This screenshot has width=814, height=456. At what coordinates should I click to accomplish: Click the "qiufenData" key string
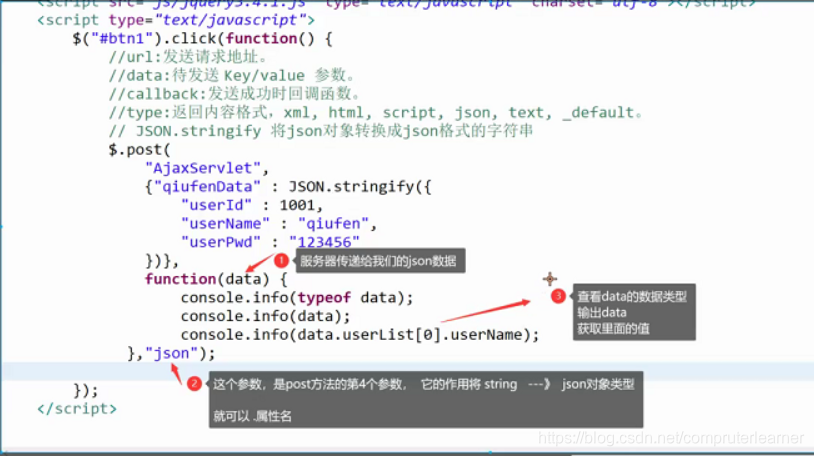207,187
